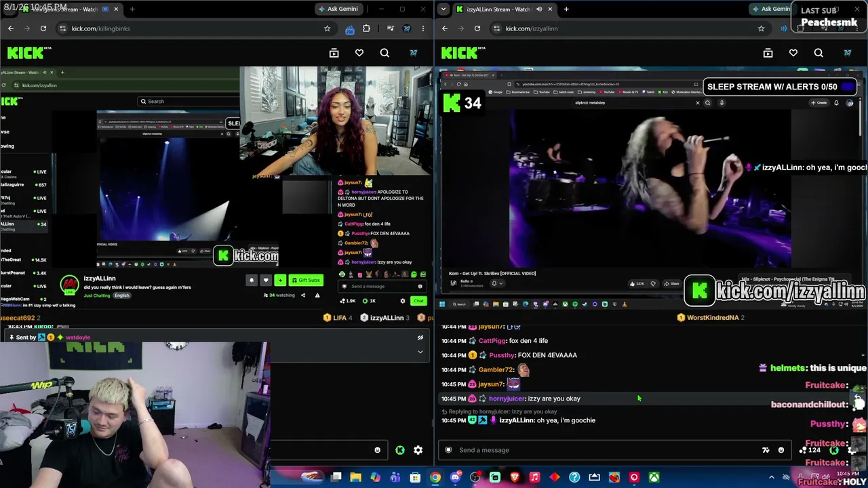Open the tab search dropdown in izzyALLinn window
The image size is (868, 488).
[443, 9]
